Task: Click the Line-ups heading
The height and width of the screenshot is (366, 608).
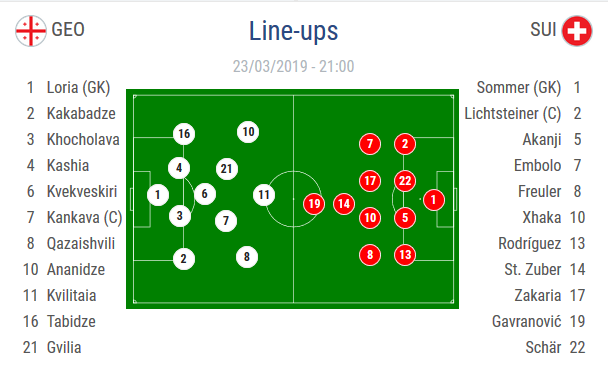Action: coord(294,31)
